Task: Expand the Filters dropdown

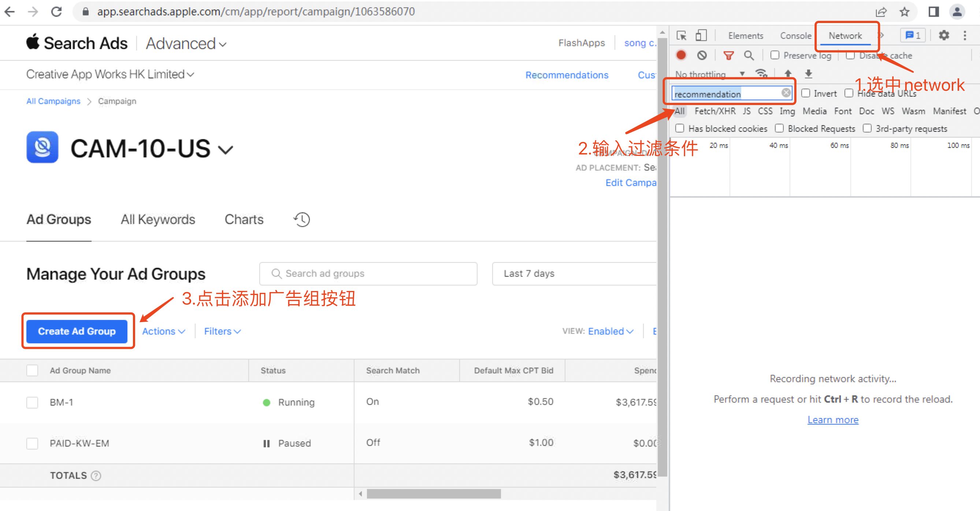Action: tap(222, 331)
